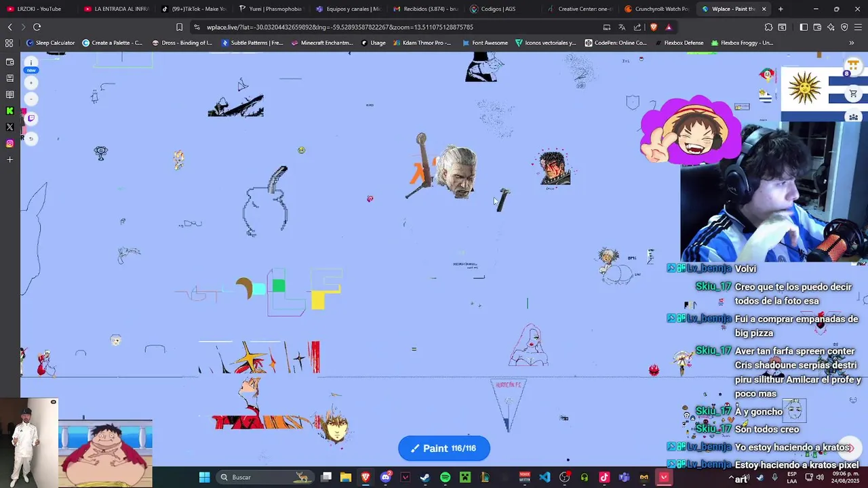
Task: Add a new sidebar item with plus
Action: coord(9,160)
